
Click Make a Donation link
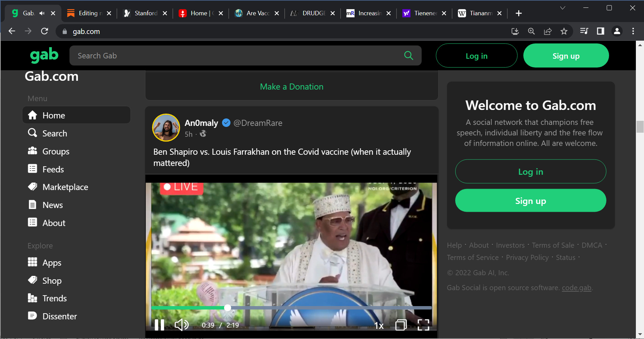pyautogui.click(x=291, y=87)
